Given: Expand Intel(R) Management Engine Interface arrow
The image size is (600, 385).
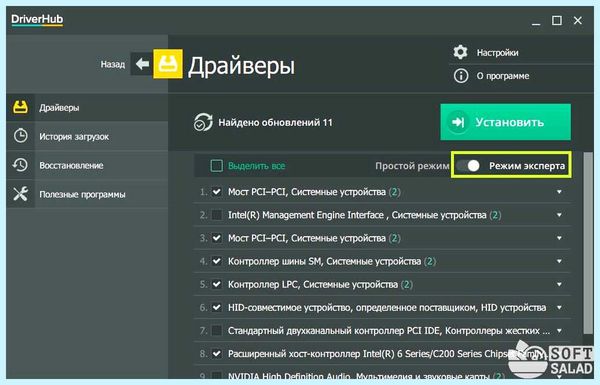Looking at the screenshot, I should [x=559, y=215].
